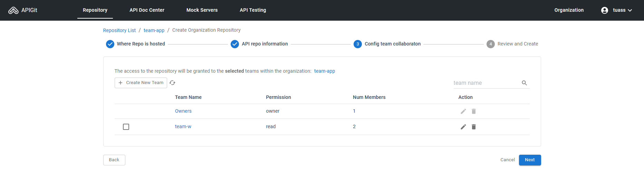This screenshot has width=644, height=174.
Task: Select the team-w checkbox
Action: click(126, 127)
